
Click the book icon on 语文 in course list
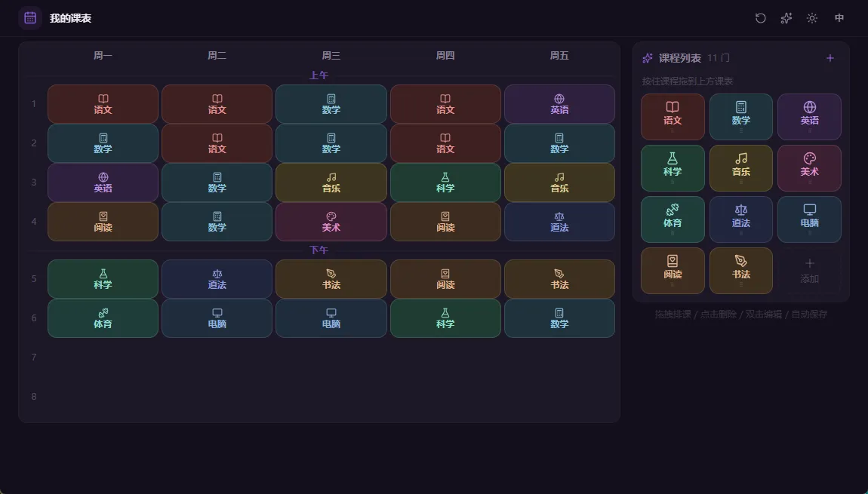click(673, 107)
